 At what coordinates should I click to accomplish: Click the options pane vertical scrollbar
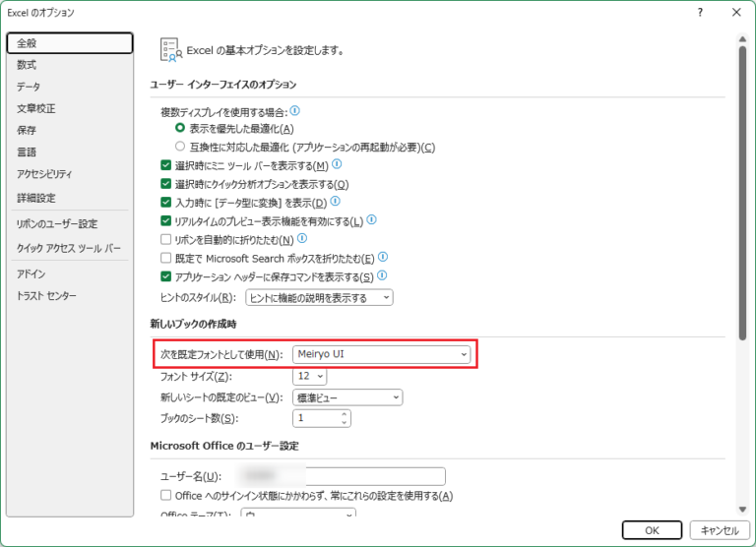[x=743, y=197]
